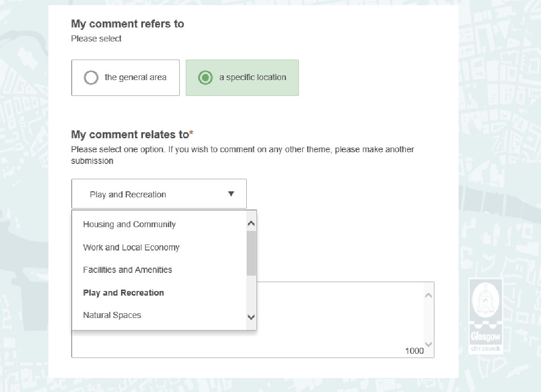
Task: Pick Facilities and Amenities in the dropdown
Action: (x=128, y=270)
